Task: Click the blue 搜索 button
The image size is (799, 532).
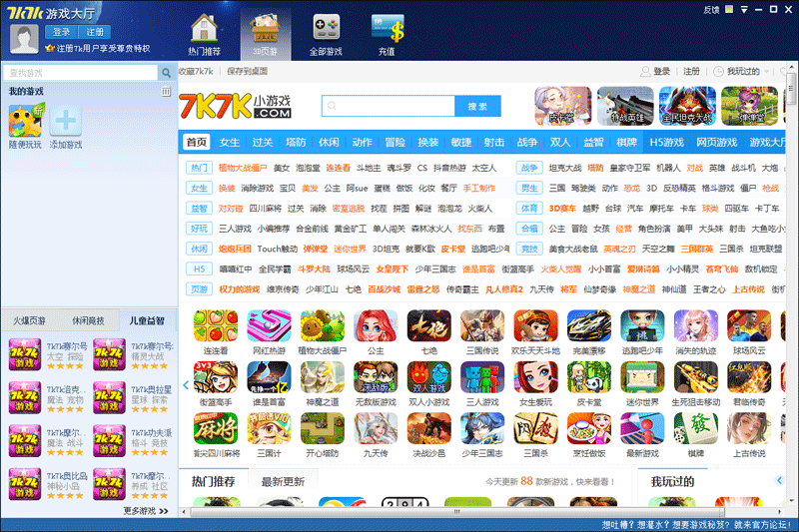Action: click(477, 106)
